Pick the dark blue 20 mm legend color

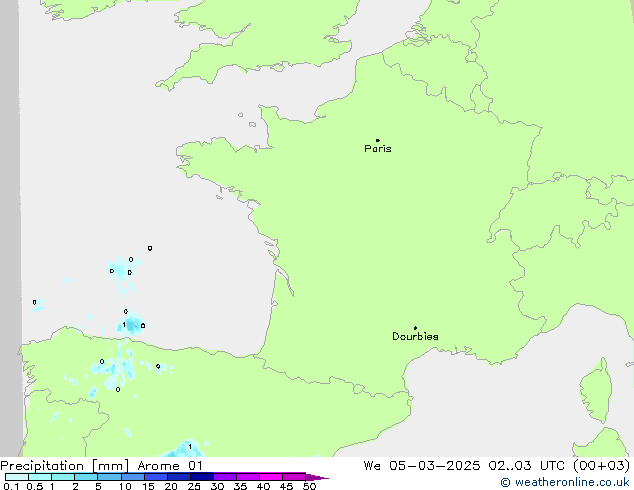[178, 477]
